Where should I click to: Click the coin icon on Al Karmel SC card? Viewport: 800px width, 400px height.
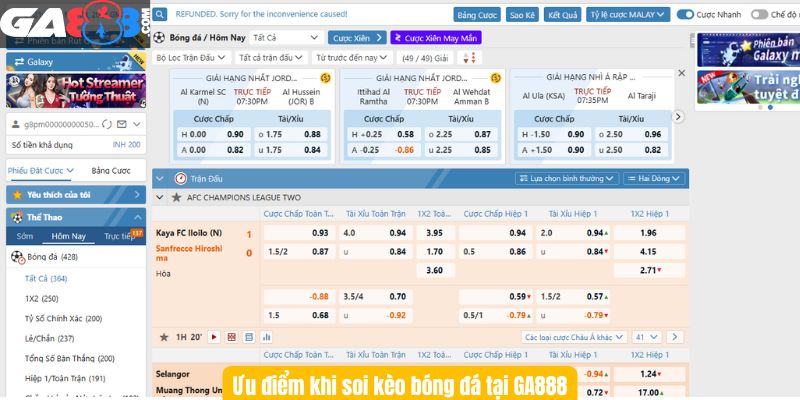point(325,78)
